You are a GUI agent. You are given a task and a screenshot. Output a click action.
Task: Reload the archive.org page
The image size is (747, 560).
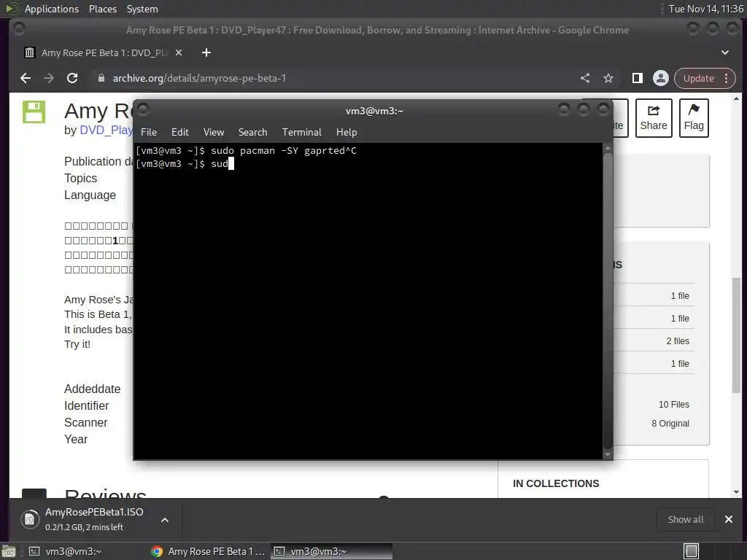[72, 78]
